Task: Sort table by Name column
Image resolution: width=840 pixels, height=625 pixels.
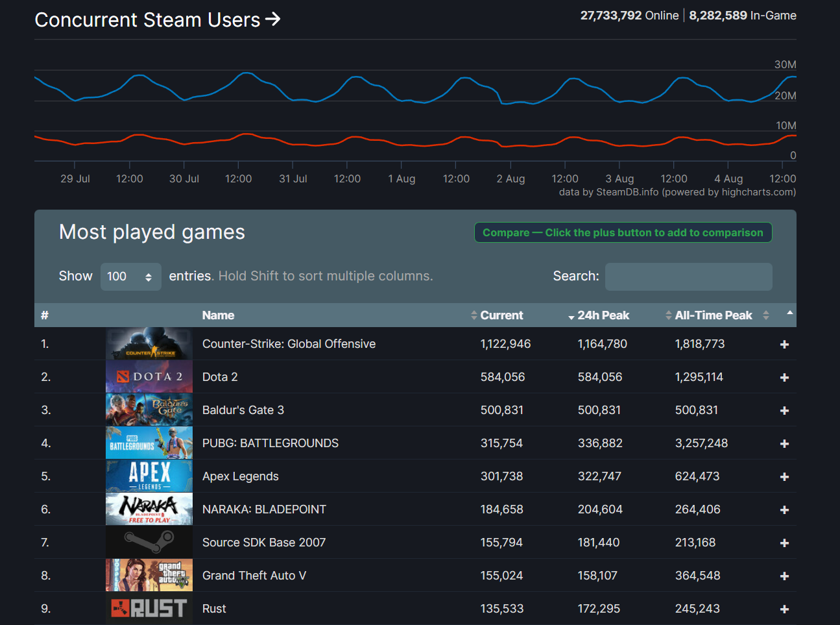Action: click(218, 315)
